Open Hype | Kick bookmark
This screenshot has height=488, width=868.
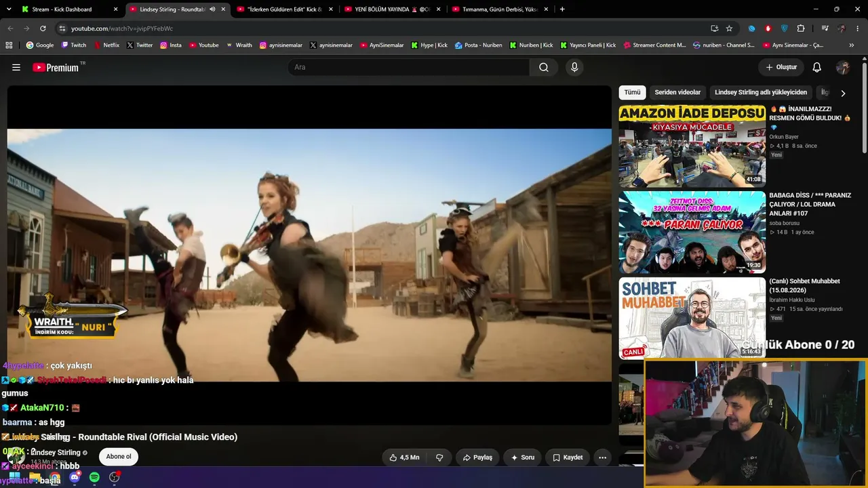click(429, 45)
